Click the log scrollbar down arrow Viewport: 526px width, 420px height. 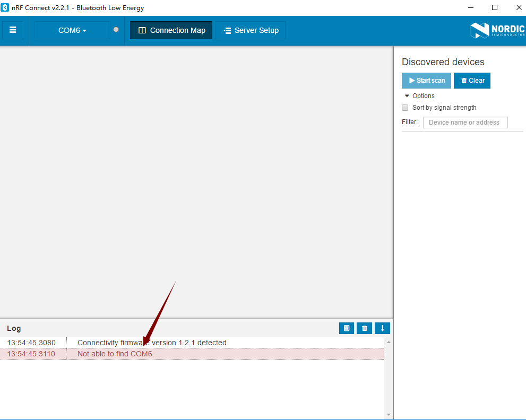pyautogui.click(x=389, y=415)
